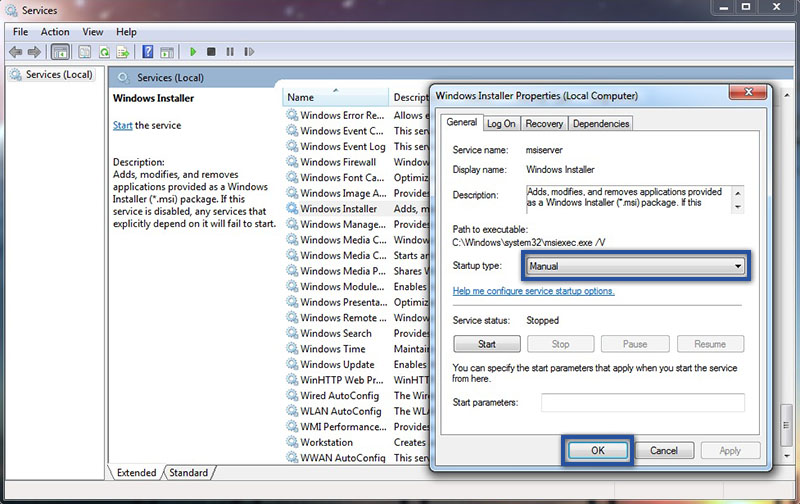Toggle the Show/Hide Console Tree icon
Screen dimensions: 800x504
coord(60,52)
